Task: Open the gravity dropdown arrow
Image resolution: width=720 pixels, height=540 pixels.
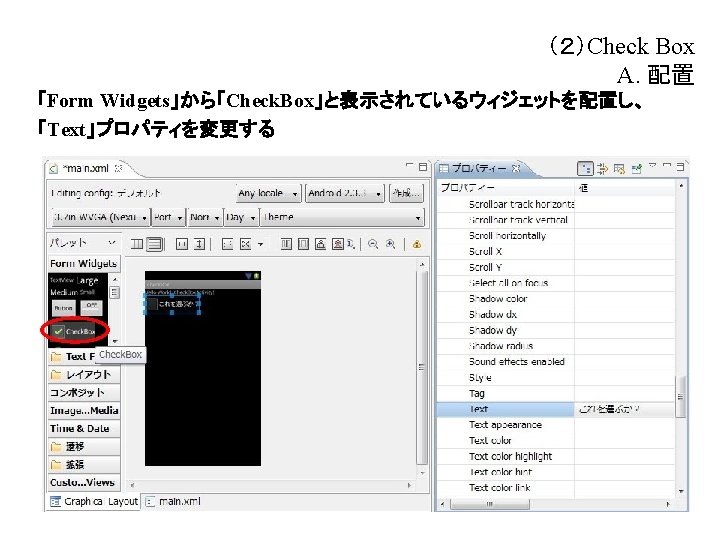Action: click(x=260, y=244)
